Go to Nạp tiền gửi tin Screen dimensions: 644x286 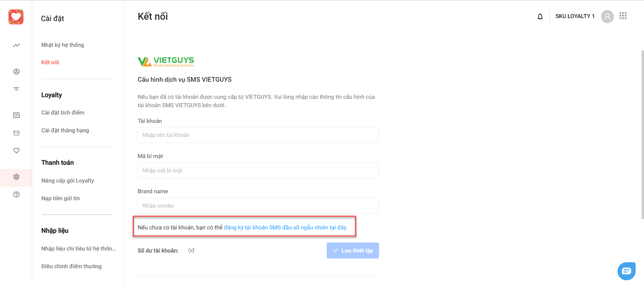[60, 198]
